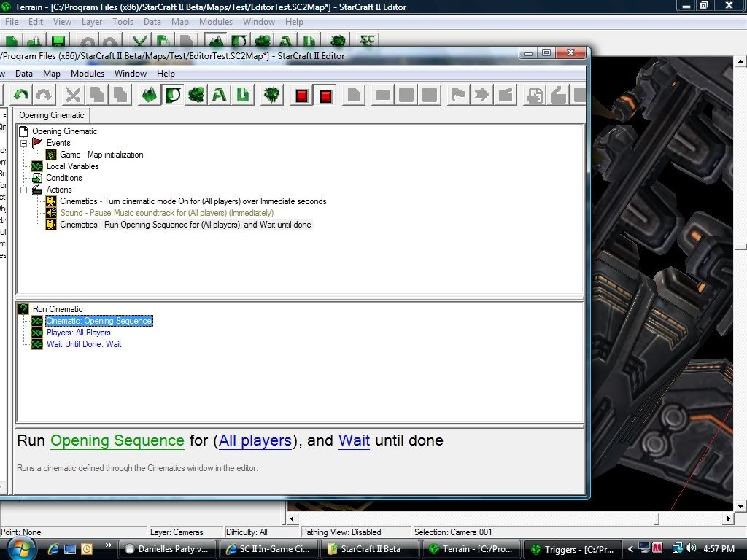Click the Pathing View: Disabled status text

(x=341, y=532)
